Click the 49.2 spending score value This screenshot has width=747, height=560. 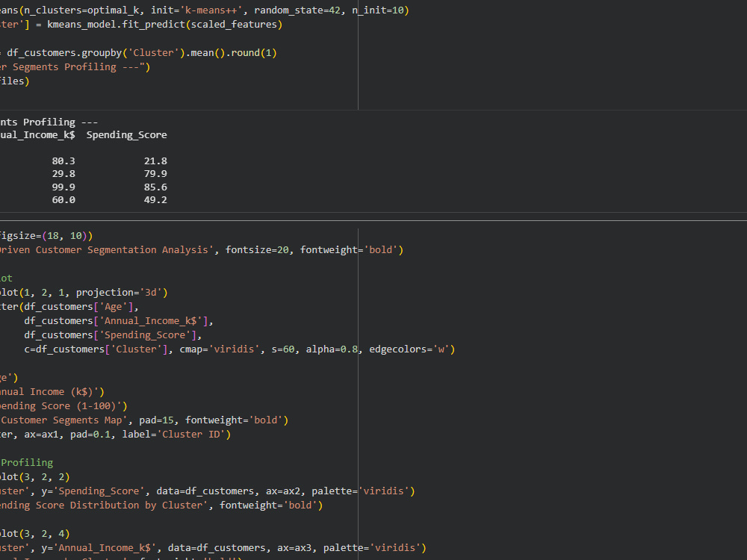(x=155, y=200)
